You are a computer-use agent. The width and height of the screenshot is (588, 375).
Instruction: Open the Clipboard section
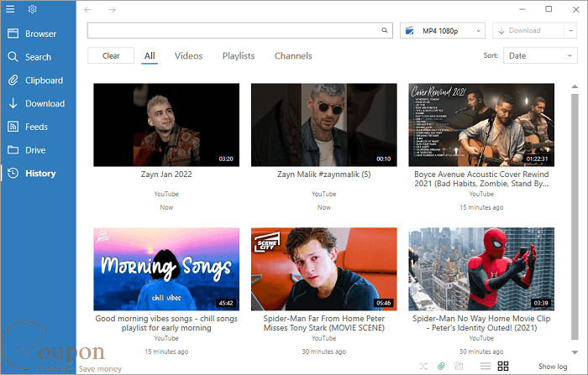[x=39, y=81]
